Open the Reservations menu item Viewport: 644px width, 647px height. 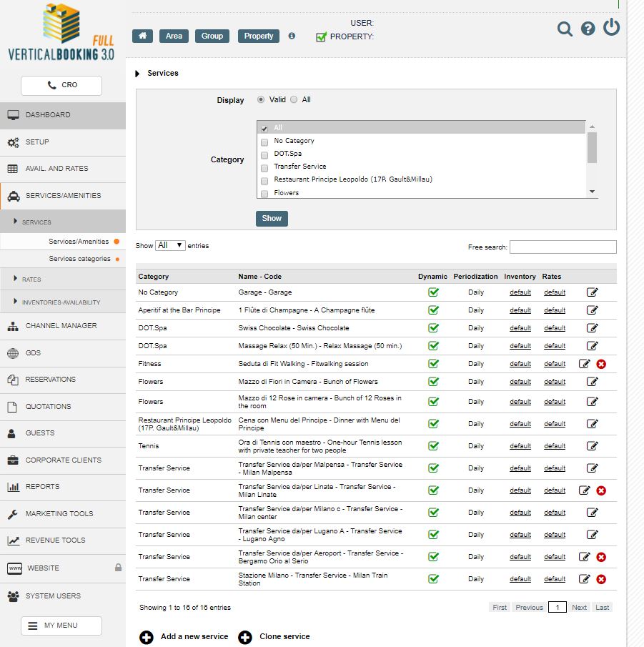[x=63, y=380]
